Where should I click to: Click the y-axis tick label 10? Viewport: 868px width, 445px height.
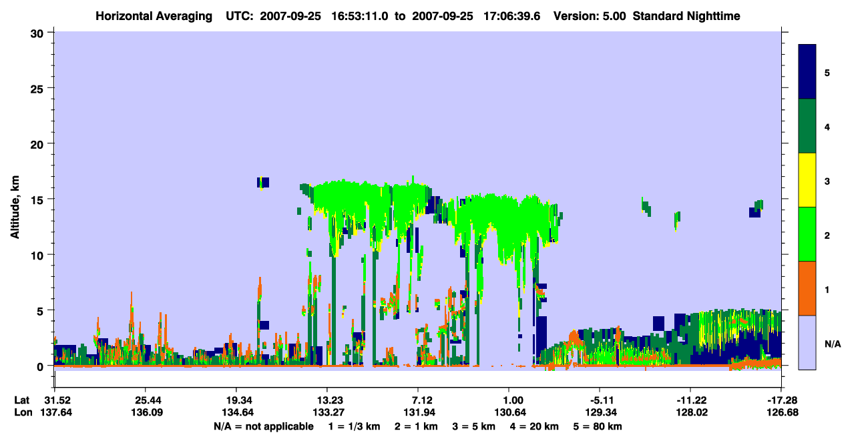(37, 255)
